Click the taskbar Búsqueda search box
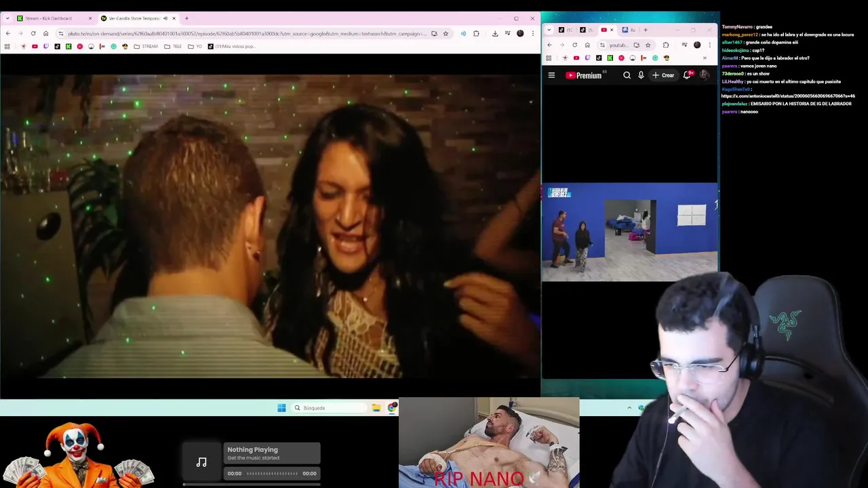 pos(330,407)
